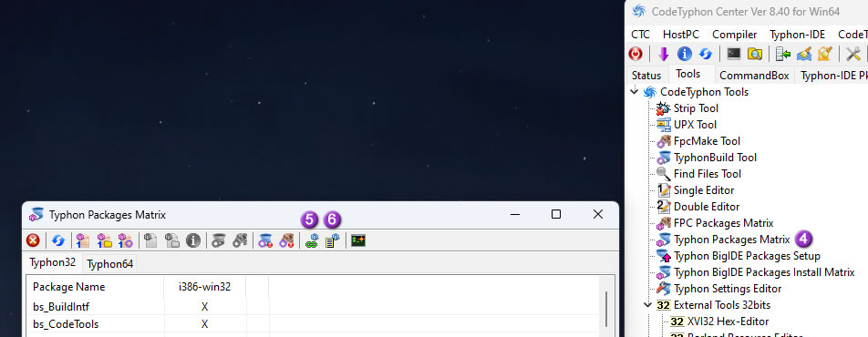The image size is (868, 337).
Task: Collapse the CodeTyphon Tools tree node
Action: [635, 91]
